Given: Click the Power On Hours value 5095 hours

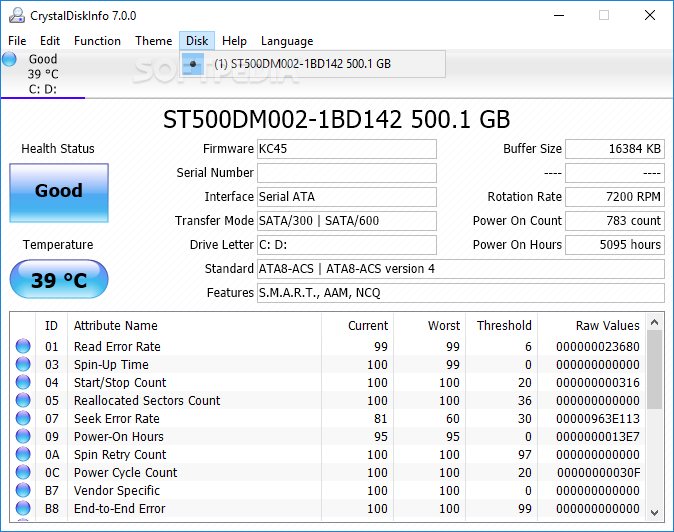Looking at the screenshot, I should pos(615,245).
